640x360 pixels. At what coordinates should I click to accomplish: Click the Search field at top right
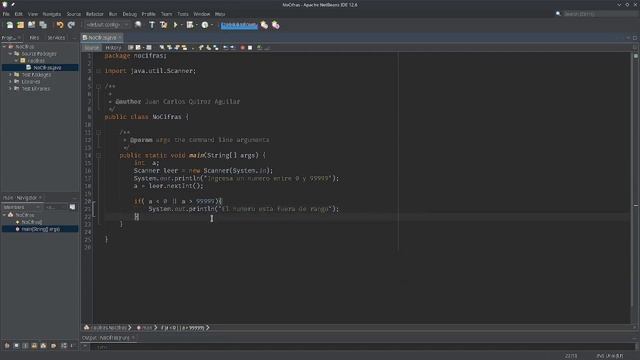(x=600, y=14)
